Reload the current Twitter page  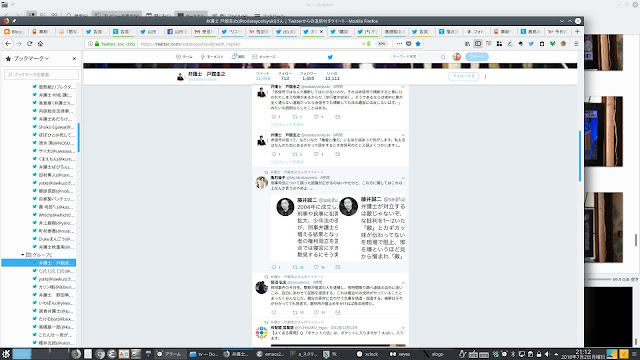[29, 44]
